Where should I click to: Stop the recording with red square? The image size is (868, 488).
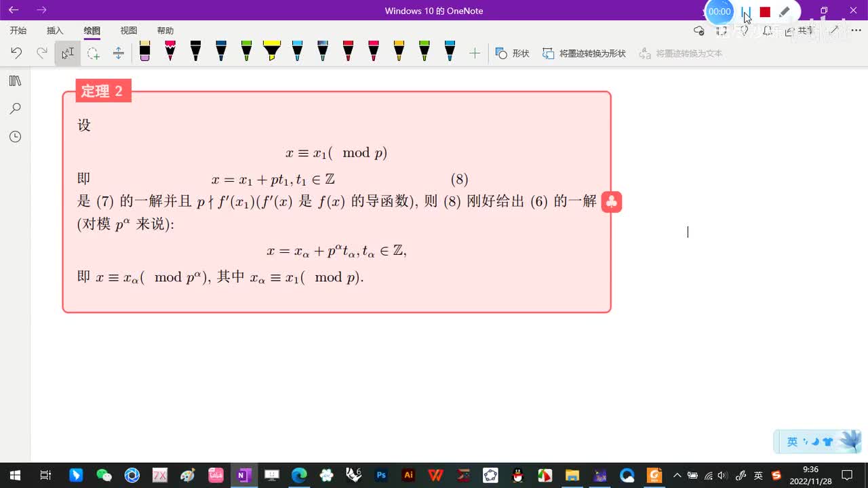point(765,12)
